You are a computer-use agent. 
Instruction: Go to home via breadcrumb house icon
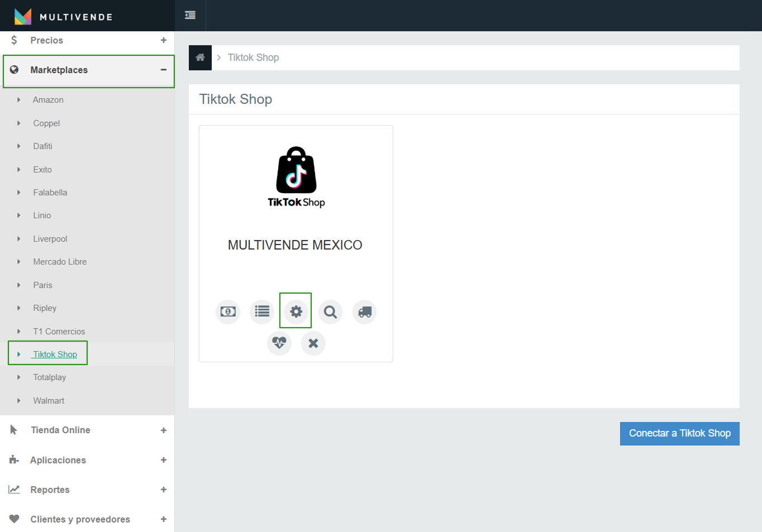click(x=200, y=57)
